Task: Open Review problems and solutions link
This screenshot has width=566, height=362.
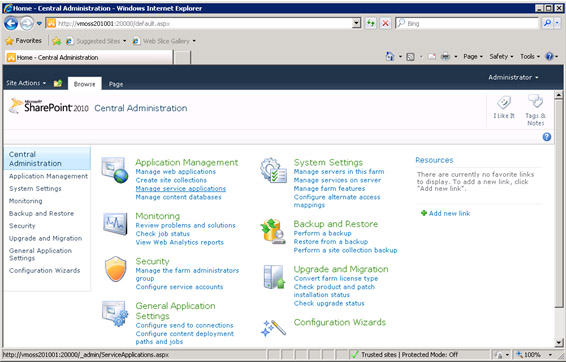Action: 186,225
